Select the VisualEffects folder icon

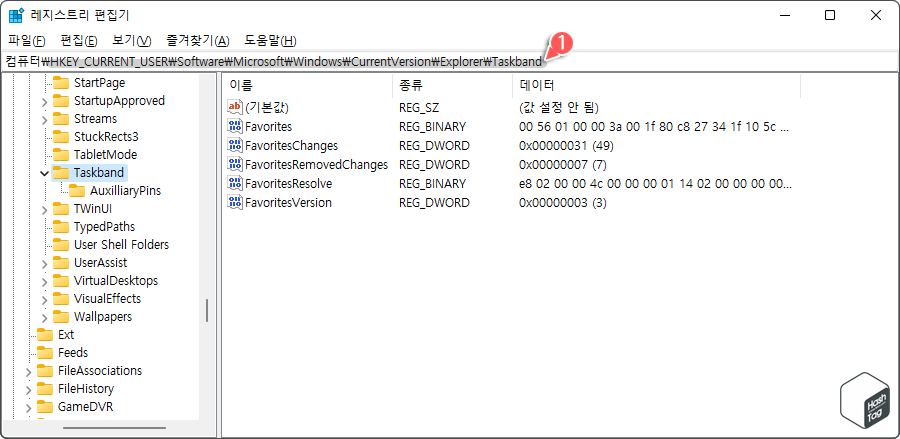tap(61, 299)
